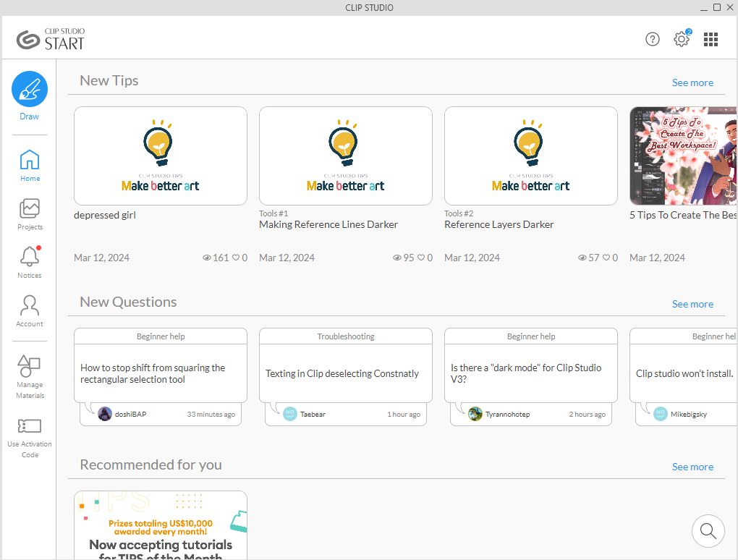See more New Tips

692,82
